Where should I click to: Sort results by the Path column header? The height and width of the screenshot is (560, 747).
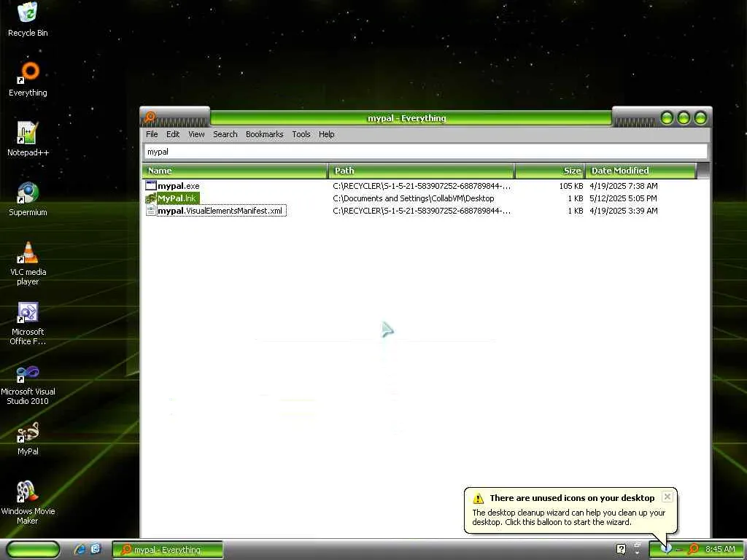421,171
